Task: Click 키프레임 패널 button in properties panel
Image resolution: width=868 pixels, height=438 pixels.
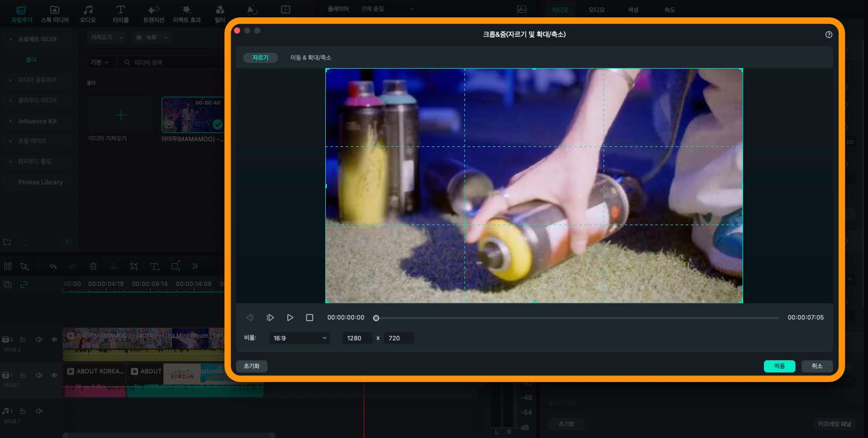Action: click(834, 424)
